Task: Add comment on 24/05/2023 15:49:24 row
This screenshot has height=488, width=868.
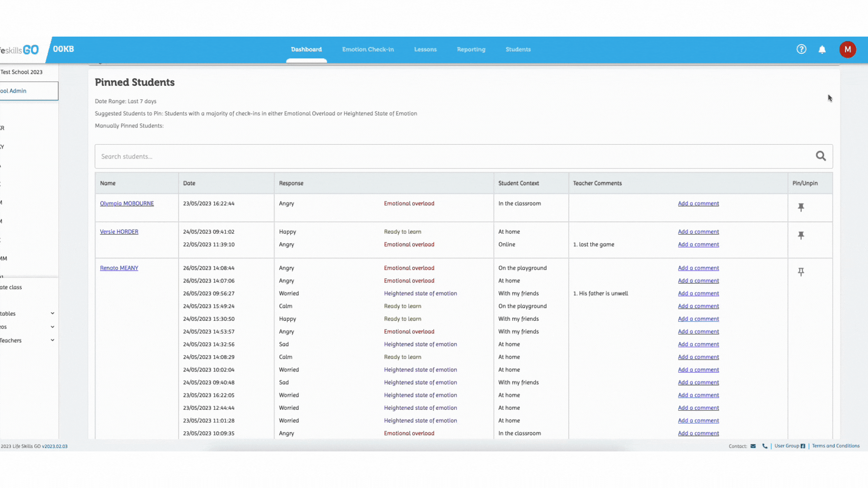Action: click(698, 306)
